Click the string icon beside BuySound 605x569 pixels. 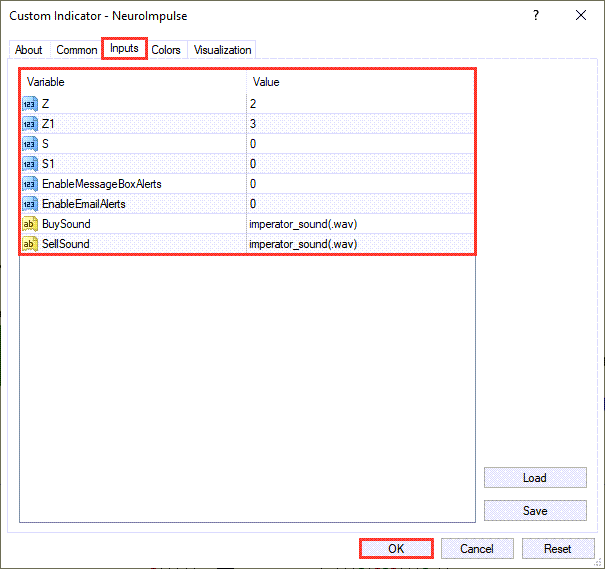29,223
